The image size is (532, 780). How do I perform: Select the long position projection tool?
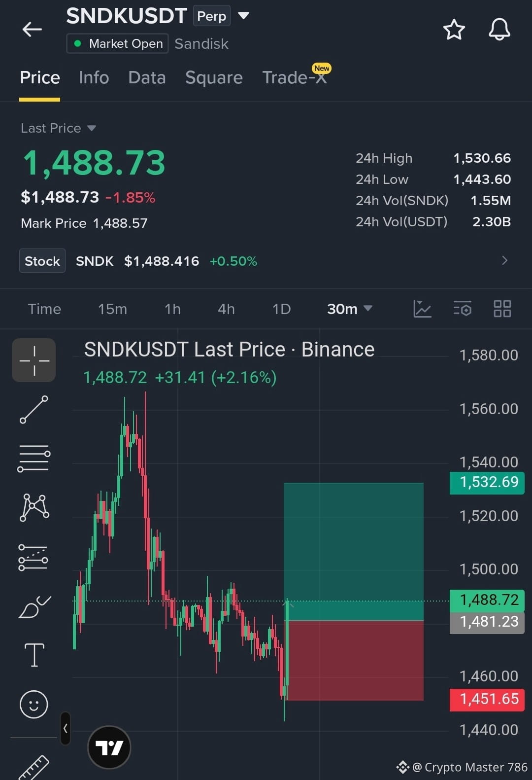(x=33, y=557)
